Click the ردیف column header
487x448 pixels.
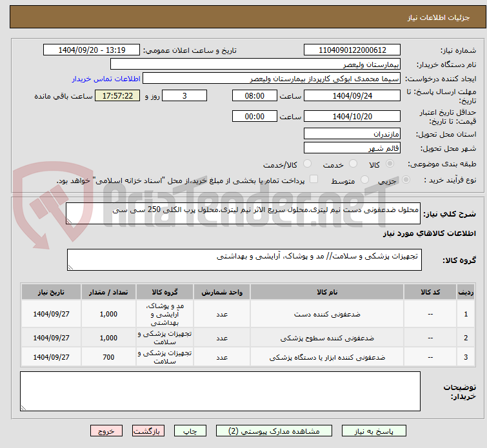coord(466,292)
